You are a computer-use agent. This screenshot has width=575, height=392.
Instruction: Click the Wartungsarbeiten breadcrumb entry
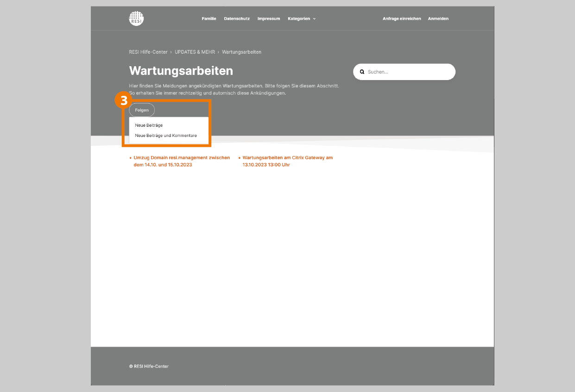click(241, 52)
